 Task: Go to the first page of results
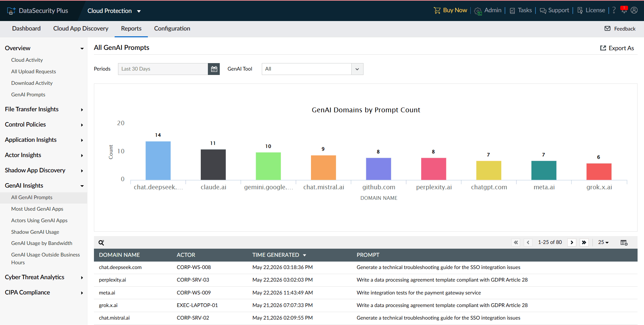coord(516,243)
